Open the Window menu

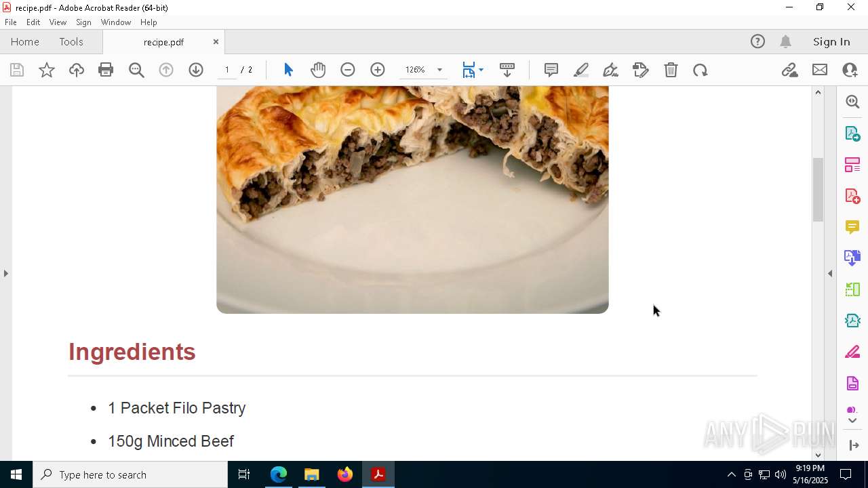[x=116, y=22]
